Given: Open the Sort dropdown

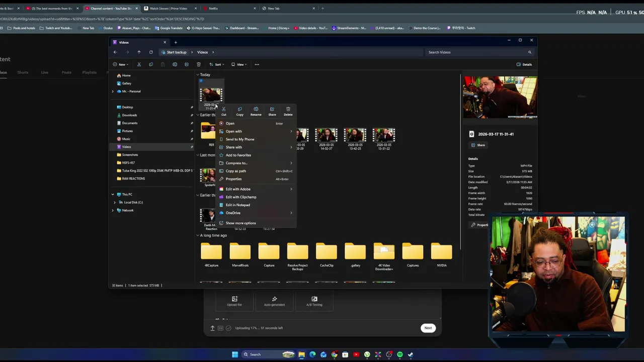Looking at the screenshot, I should click(x=218, y=64).
